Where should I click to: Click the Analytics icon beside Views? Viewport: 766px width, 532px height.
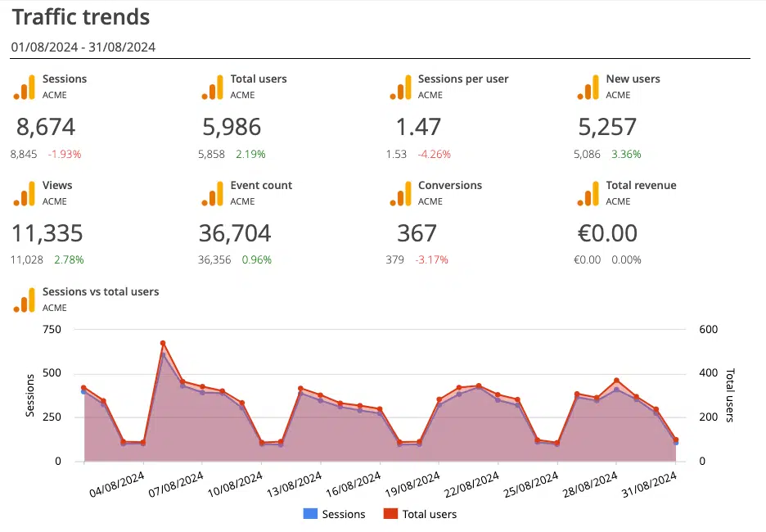coord(25,193)
